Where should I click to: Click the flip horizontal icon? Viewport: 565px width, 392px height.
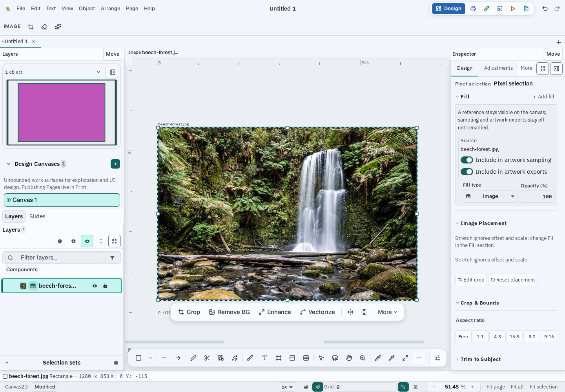click(x=350, y=312)
